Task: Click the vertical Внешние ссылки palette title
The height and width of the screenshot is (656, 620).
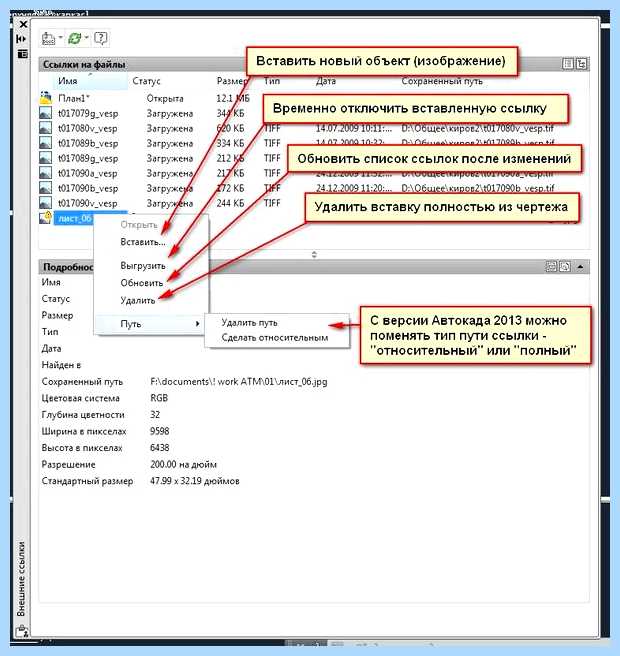Action: coord(21,579)
